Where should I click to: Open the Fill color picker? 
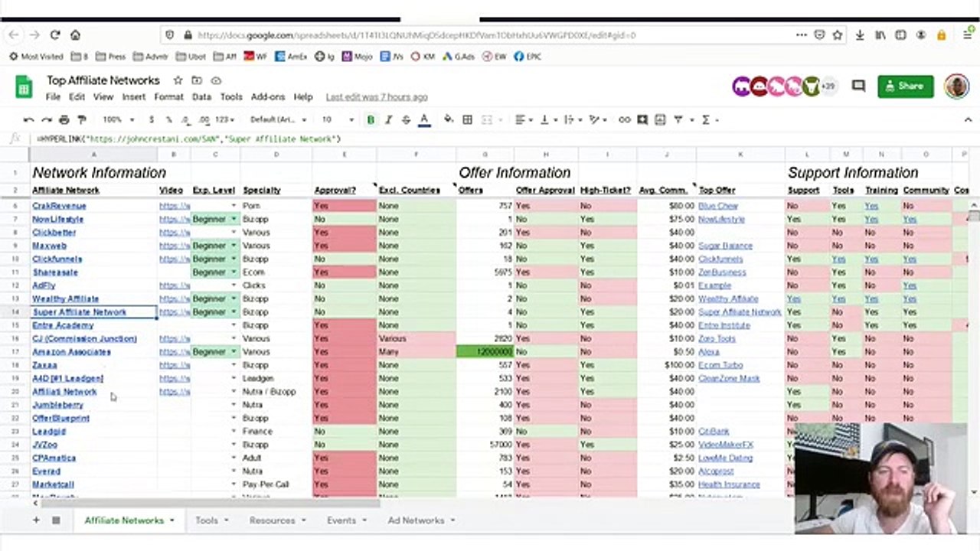click(x=449, y=119)
